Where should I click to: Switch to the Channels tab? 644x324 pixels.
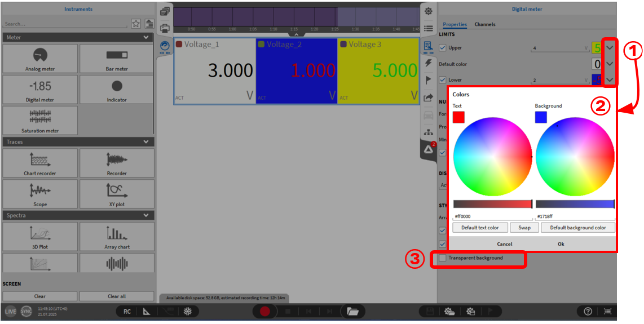[x=484, y=24]
